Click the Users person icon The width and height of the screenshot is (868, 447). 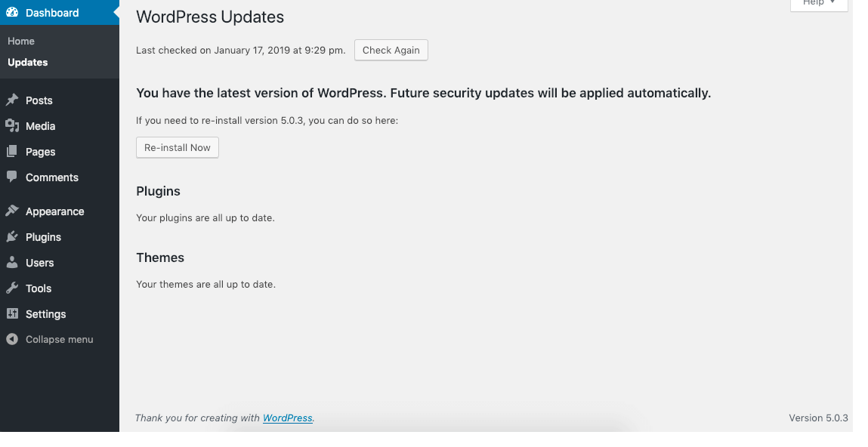coord(12,262)
